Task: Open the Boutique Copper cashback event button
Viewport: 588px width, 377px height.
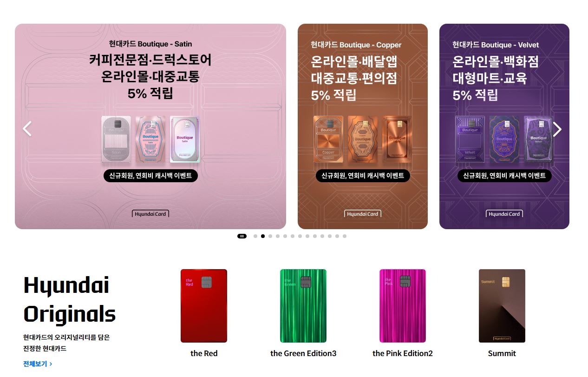Action: click(363, 176)
